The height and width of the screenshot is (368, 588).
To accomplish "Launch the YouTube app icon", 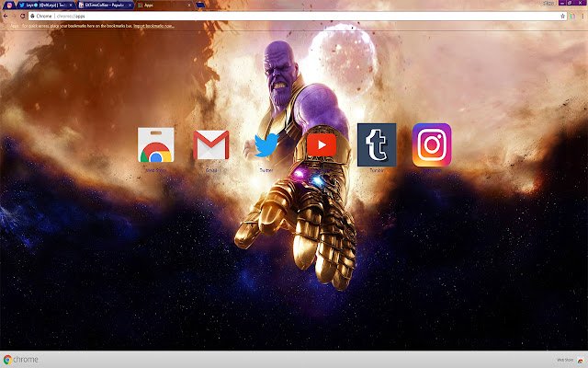I will pos(322,145).
